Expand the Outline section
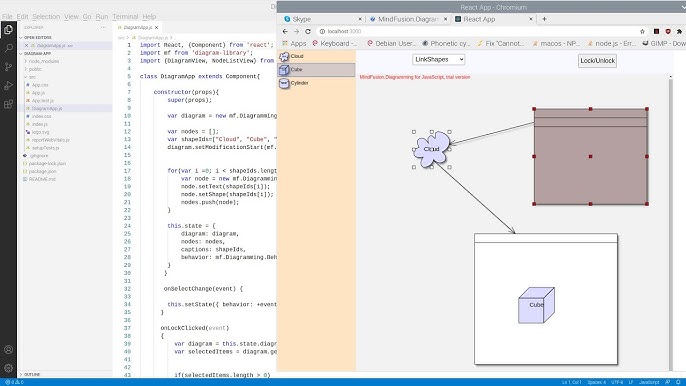The width and height of the screenshot is (686, 386). click(32, 375)
